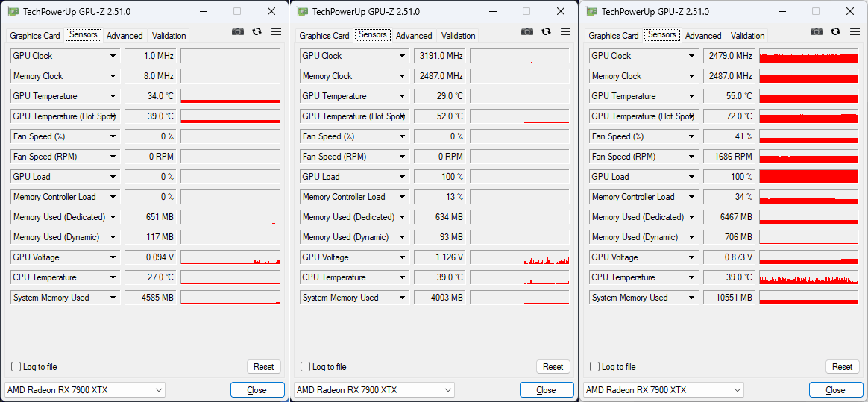Click the 3191.0 MHz GPU Clock value field
868x402 pixels.
click(440, 56)
